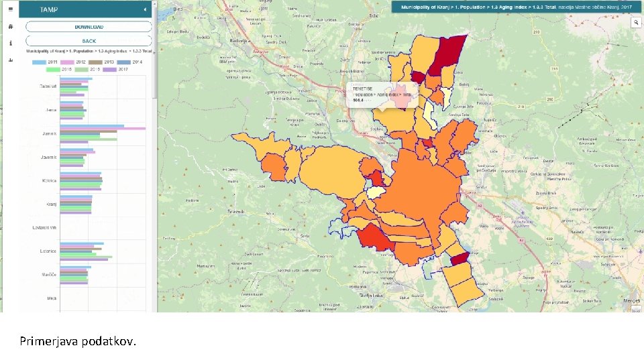Toggle the 2012 legend series
The image size is (644, 362).
tap(73, 62)
